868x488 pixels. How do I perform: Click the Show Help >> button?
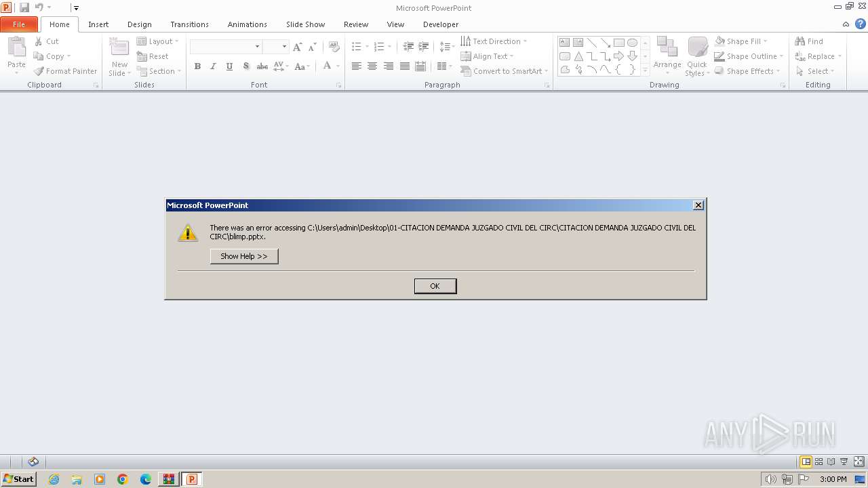244,256
